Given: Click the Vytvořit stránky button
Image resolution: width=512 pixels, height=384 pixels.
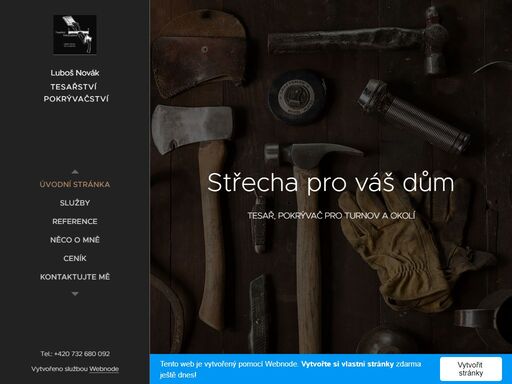Looking at the screenshot, I should tap(471, 369).
